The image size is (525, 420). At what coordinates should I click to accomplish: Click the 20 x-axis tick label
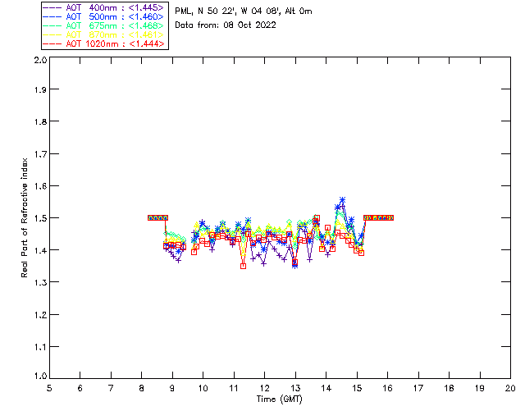coord(510,388)
